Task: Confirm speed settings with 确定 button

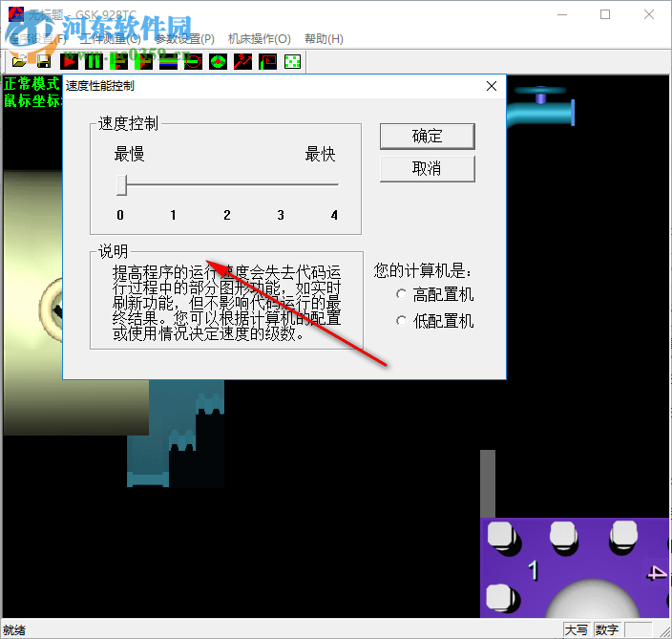Action: pos(428,137)
